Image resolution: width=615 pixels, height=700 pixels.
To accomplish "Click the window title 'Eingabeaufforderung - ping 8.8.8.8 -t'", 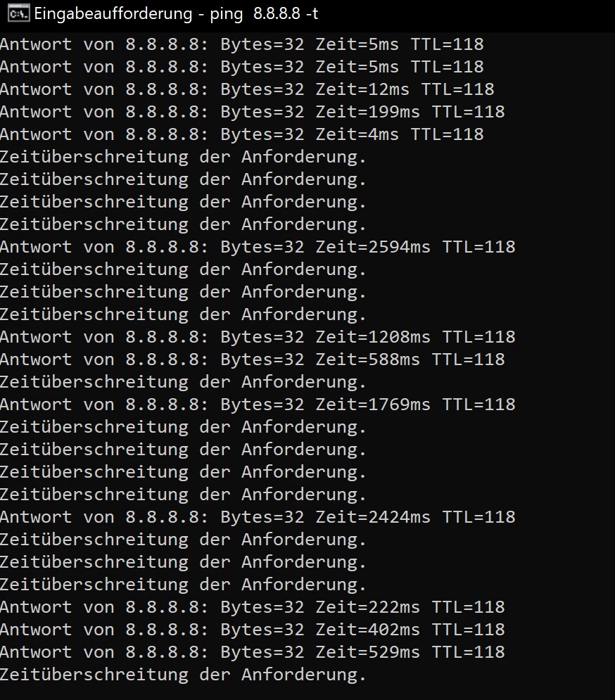I will 176,13.
